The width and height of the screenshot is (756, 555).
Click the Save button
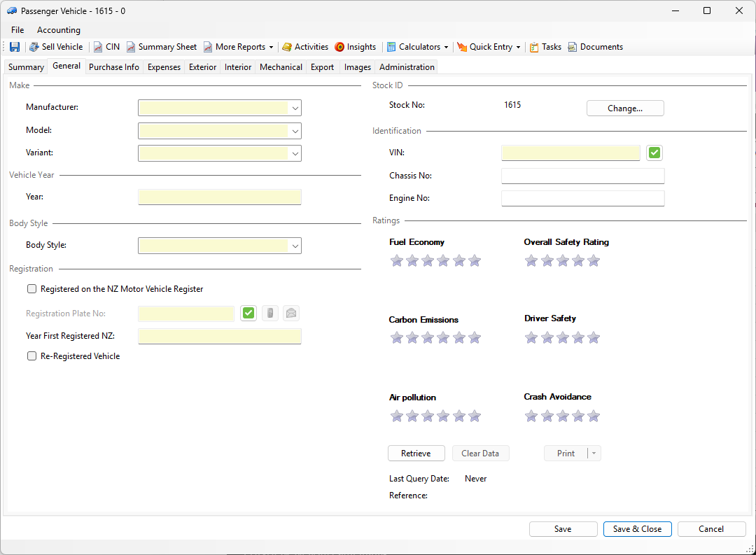point(563,529)
